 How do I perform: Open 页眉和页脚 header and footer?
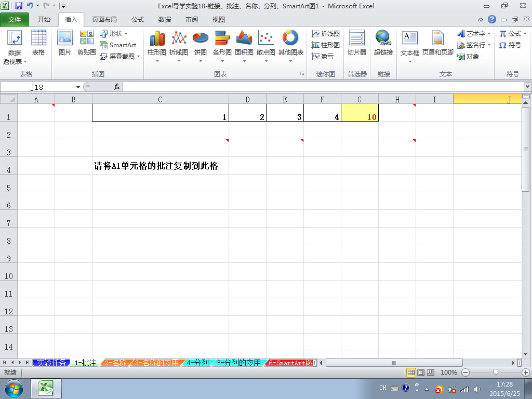coord(437,43)
